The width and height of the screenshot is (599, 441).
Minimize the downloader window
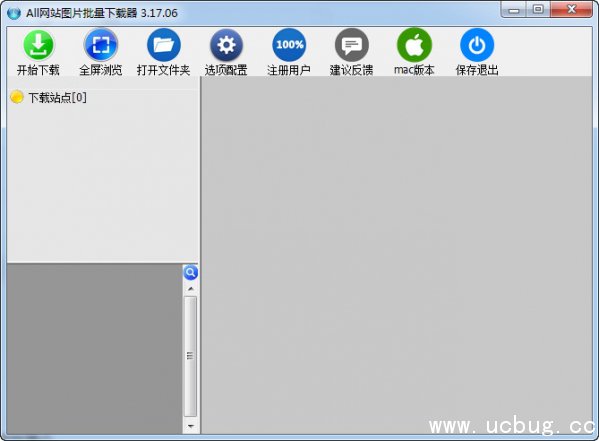[x=514, y=10]
